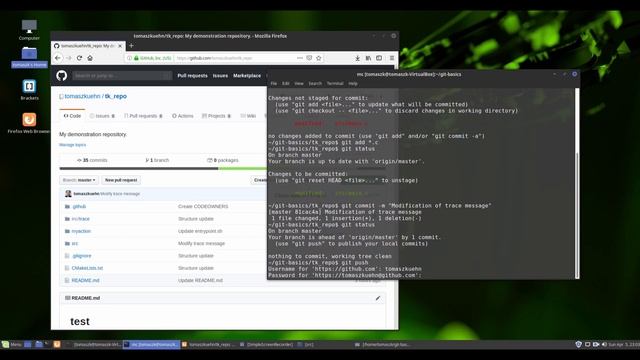Click the language breakdown bar
Viewport: 640px width, 360px height.
click(x=163, y=169)
